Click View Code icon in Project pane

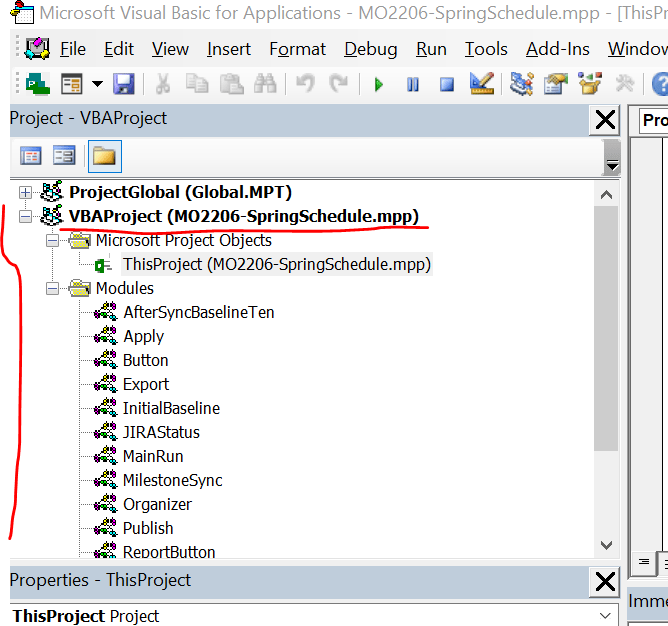[31, 156]
